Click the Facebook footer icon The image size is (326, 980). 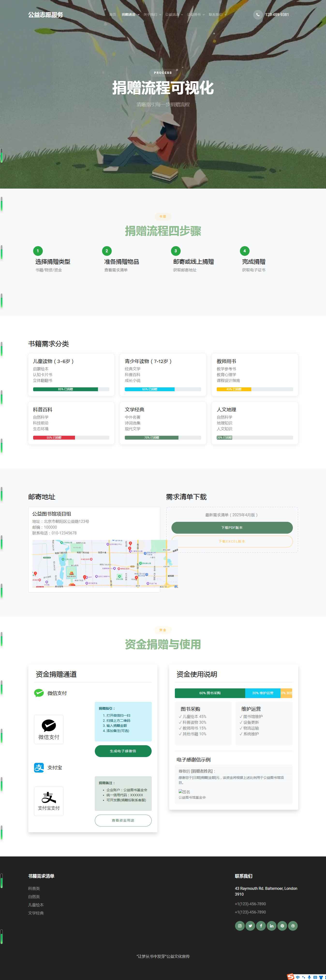tap(261, 926)
